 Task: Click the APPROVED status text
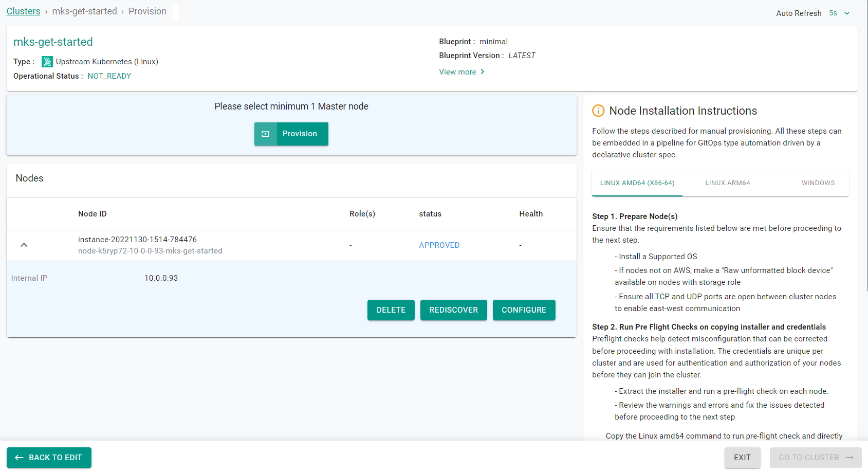[x=439, y=245]
